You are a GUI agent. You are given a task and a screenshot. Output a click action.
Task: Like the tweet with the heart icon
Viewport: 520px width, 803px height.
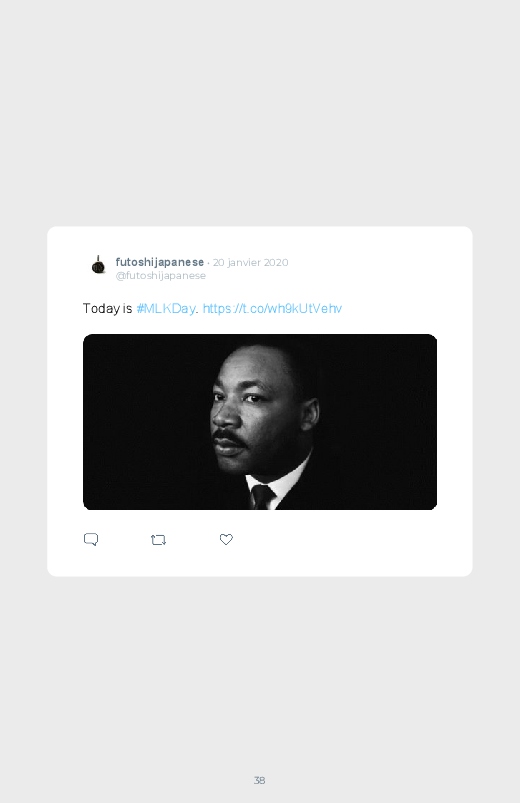point(226,539)
